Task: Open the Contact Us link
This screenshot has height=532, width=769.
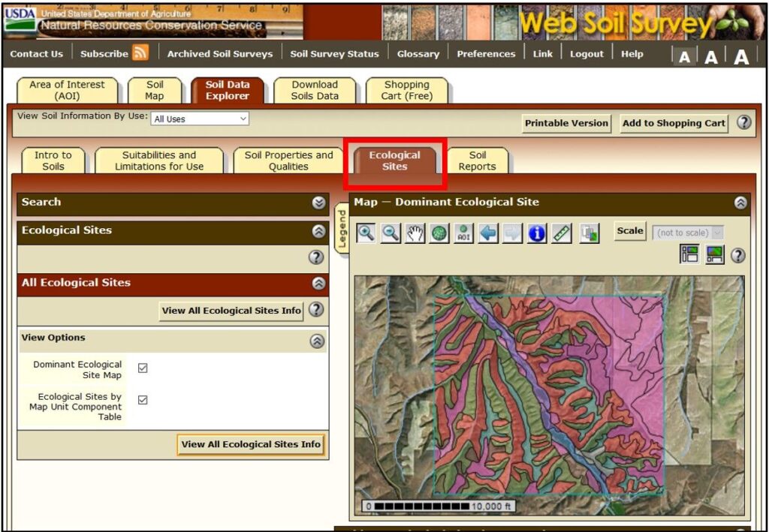Action: pos(37,54)
